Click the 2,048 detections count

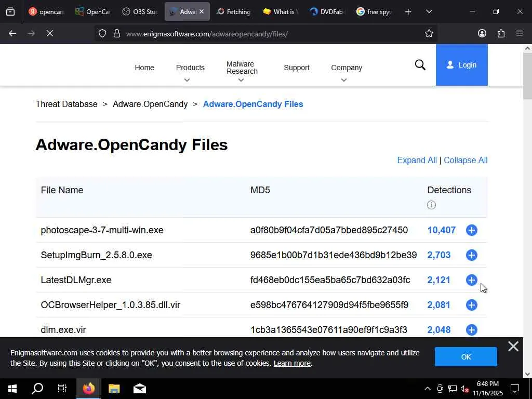coord(438,330)
